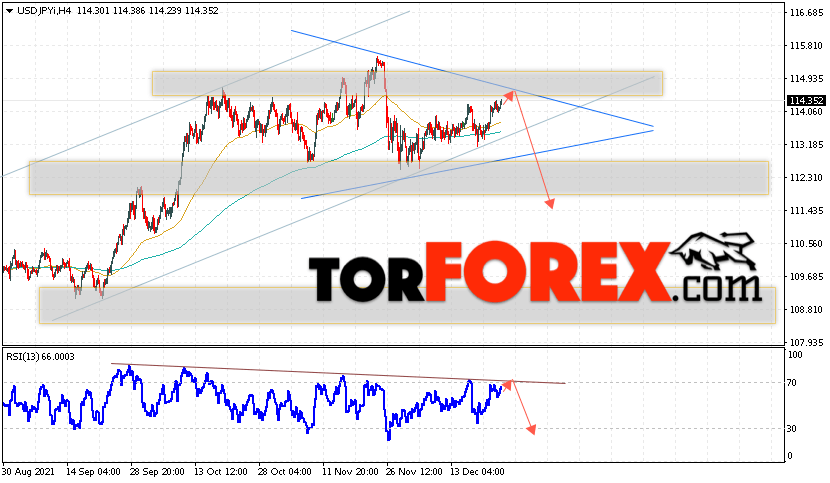This screenshot has height=483, width=830.
Task: Click the 108.810 price scale value
Action: coord(806,310)
